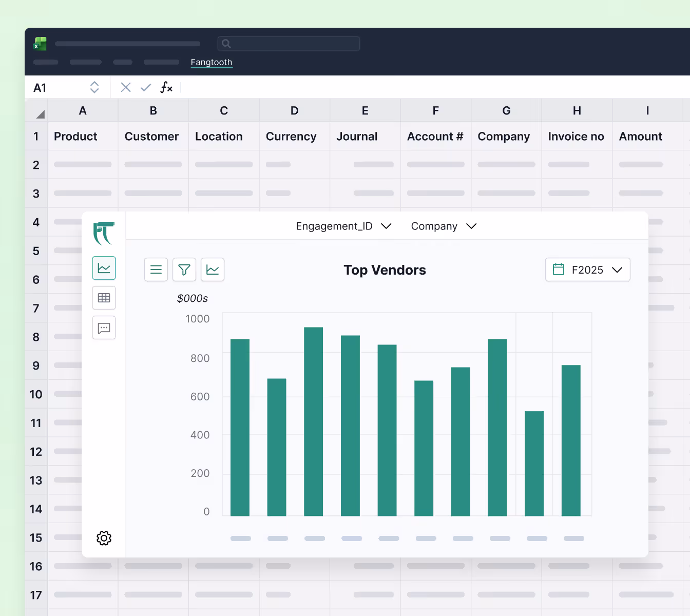Image resolution: width=690 pixels, height=616 pixels.
Task: Open the F2025 period dropdown
Action: 588,269
